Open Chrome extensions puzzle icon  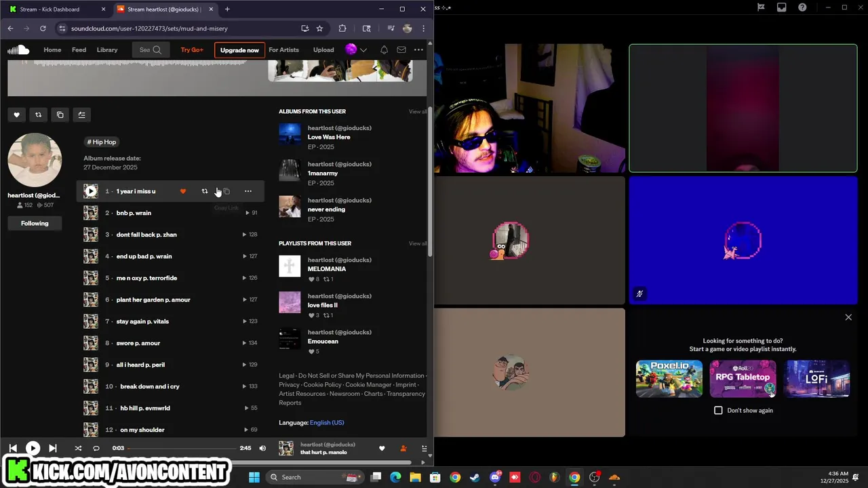(x=342, y=28)
